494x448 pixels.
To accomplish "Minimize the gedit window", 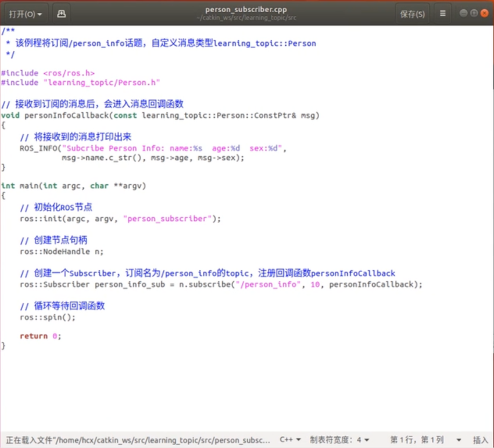I will coord(463,13).
